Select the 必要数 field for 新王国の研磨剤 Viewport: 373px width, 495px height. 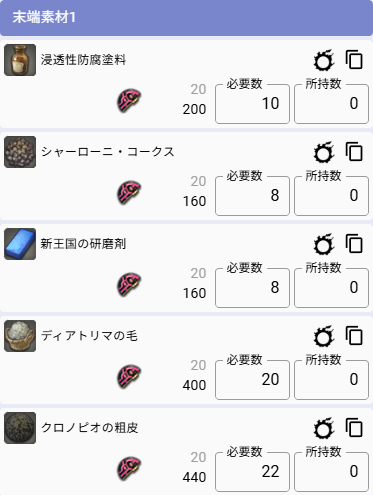click(252, 288)
